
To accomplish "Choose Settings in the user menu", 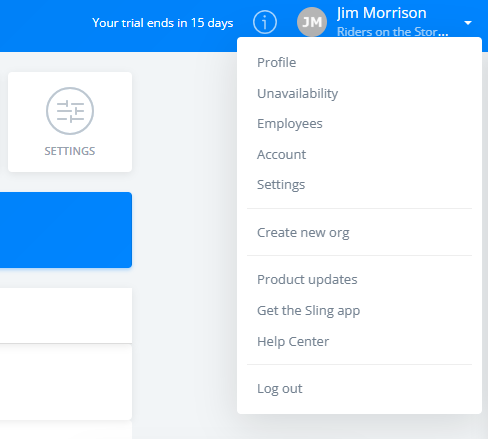I will 281,185.
